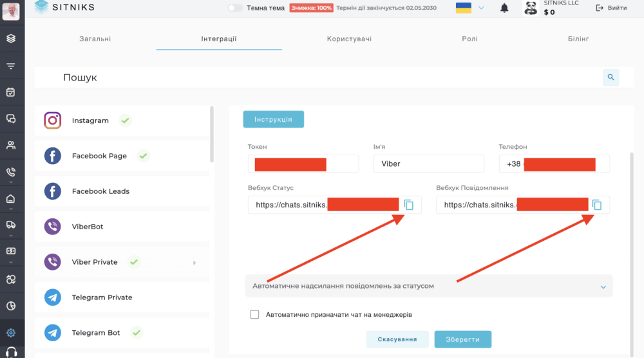Image resolution: width=644 pixels, height=358 pixels.
Task: Click the Скасування button
Action: (397, 339)
